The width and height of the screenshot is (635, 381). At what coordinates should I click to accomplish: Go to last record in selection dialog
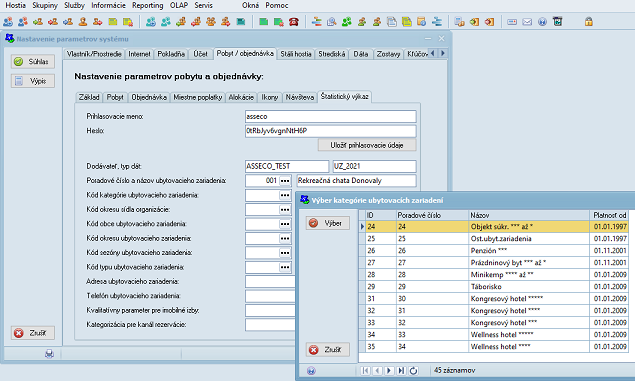tap(401, 370)
